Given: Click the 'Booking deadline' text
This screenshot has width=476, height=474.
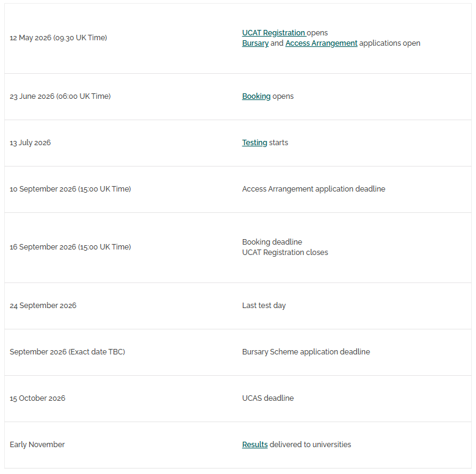Looking at the screenshot, I should pyautogui.click(x=272, y=242).
